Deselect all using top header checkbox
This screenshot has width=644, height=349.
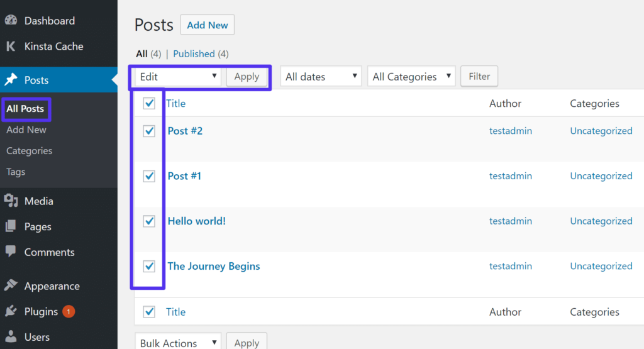149,104
